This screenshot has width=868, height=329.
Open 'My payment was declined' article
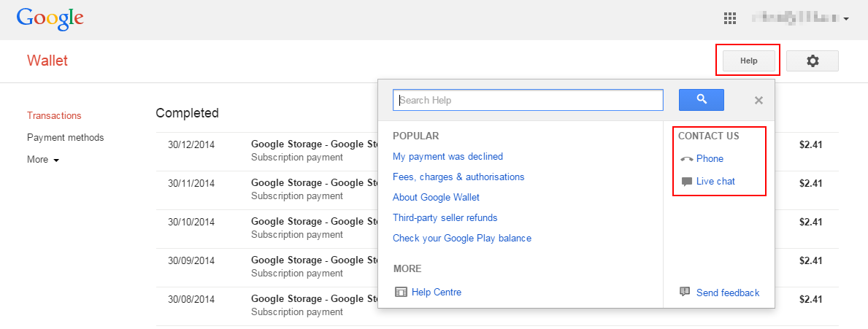448,156
